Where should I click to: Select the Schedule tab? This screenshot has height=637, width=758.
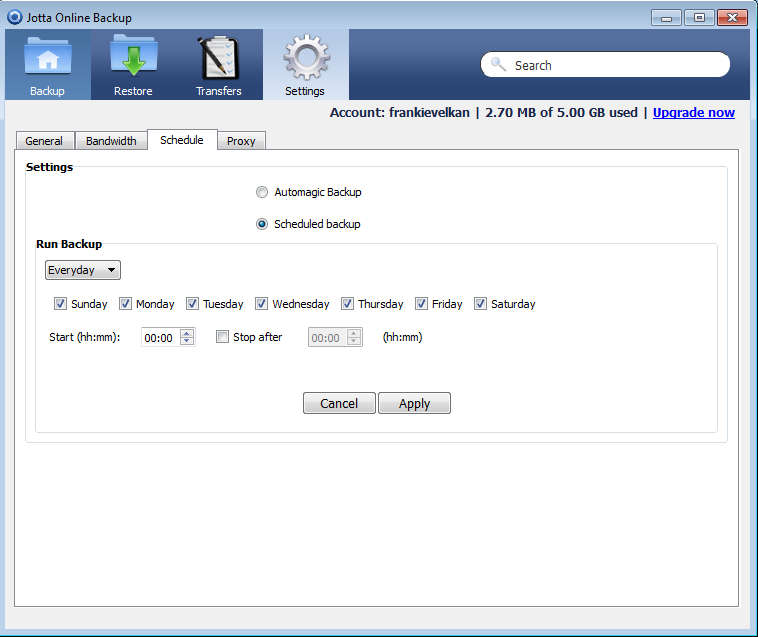[x=182, y=140]
